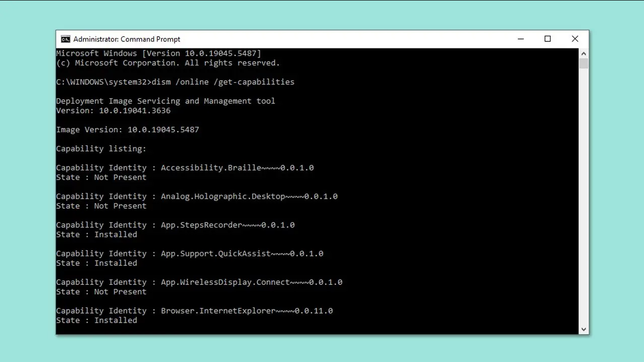The height and width of the screenshot is (362, 644).
Task: Click the vertical scrollbar thumb
Action: tap(583, 64)
